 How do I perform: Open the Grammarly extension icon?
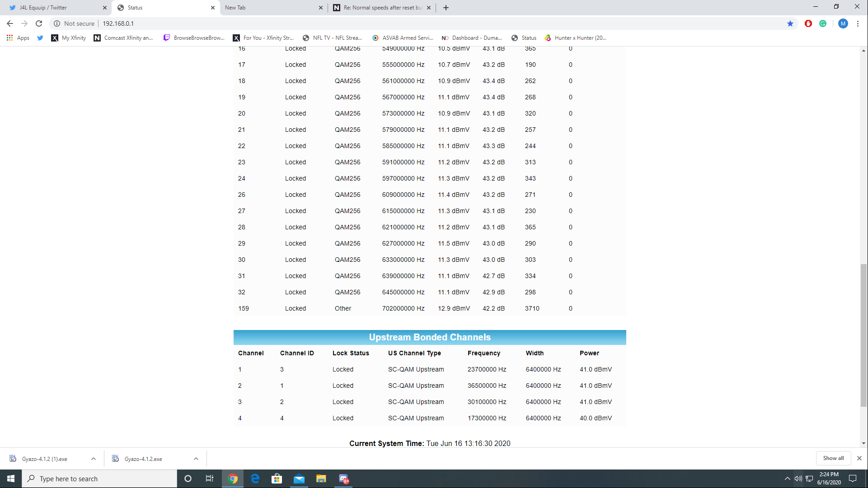pyautogui.click(x=823, y=23)
